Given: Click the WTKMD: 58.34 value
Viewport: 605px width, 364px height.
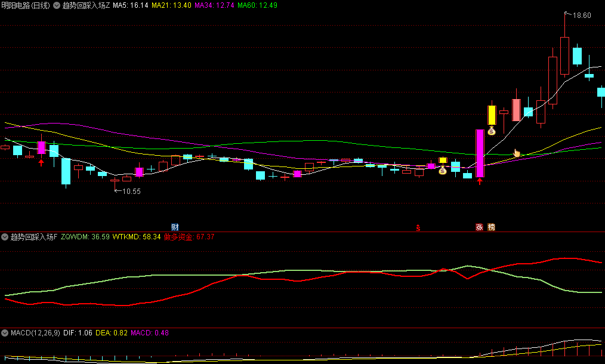Looking at the screenshot, I should (x=137, y=237).
